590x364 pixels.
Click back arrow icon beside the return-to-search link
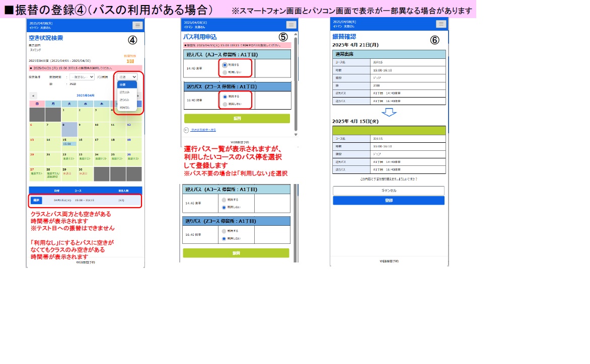click(186, 130)
